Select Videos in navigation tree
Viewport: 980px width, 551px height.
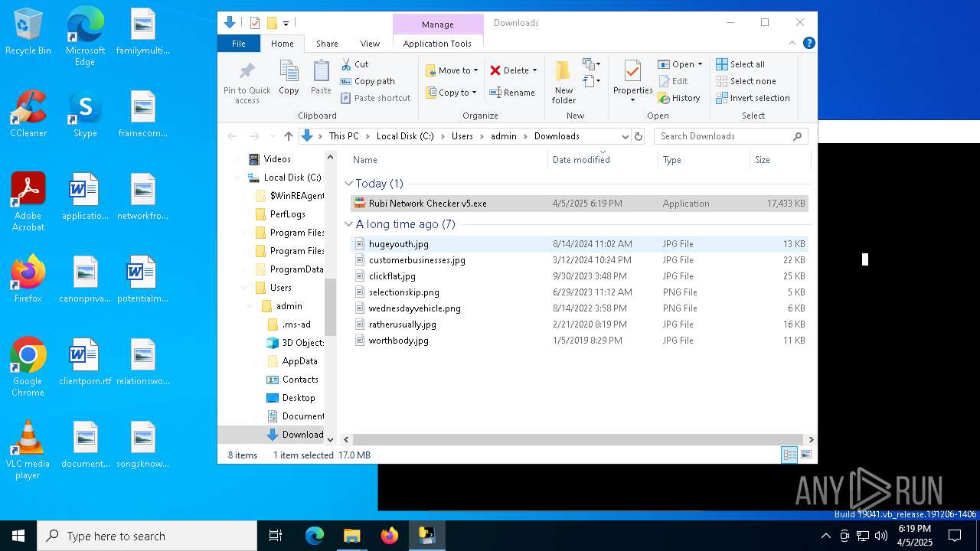(x=277, y=159)
